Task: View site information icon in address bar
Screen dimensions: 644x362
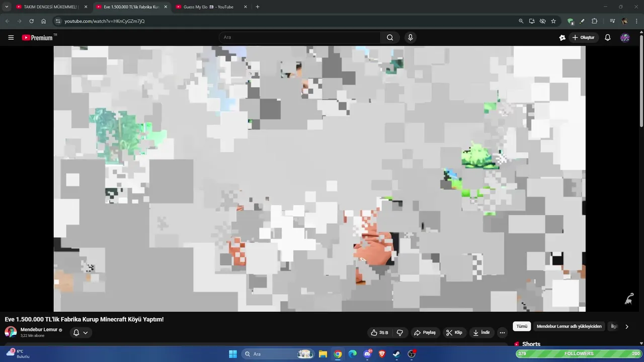Action: [x=58, y=21]
